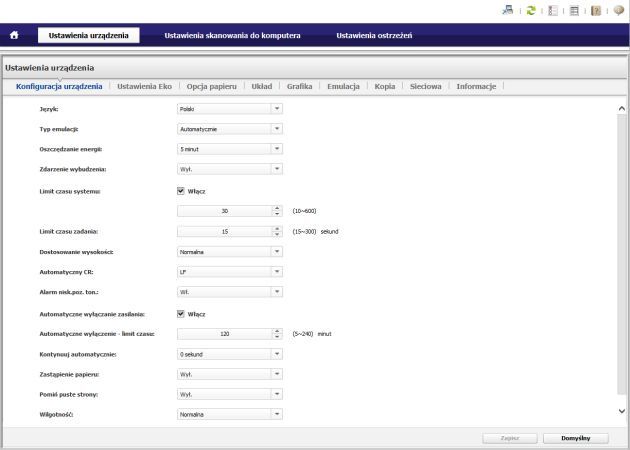Select the Konfiguracja urządzenia sub-tab
This screenshot has width=630, height=450.
tap(59, 86)
